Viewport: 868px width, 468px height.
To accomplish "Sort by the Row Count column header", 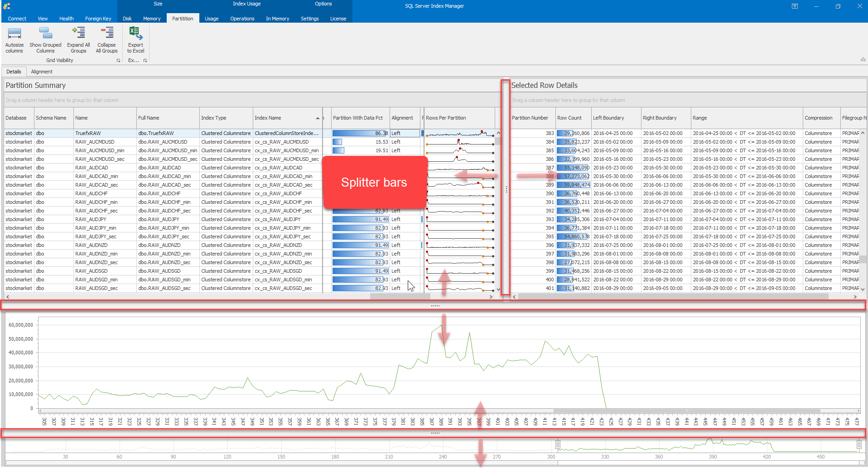I will (574, 118).
